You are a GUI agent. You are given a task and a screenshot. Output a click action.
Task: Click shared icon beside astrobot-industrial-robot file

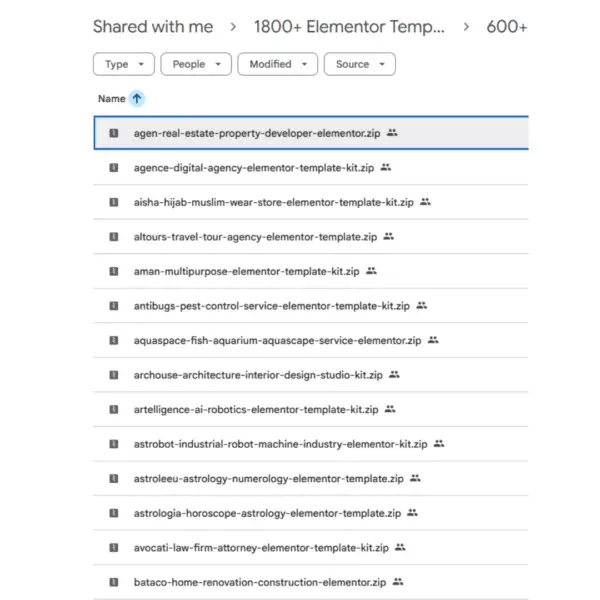(439, 443)
